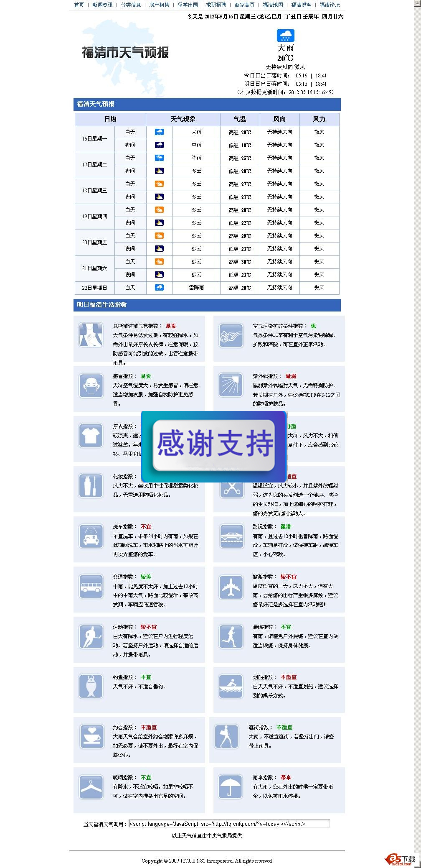
Task: Click the UV sun icon beside 紫外线指数
Action: click(231, 385)
